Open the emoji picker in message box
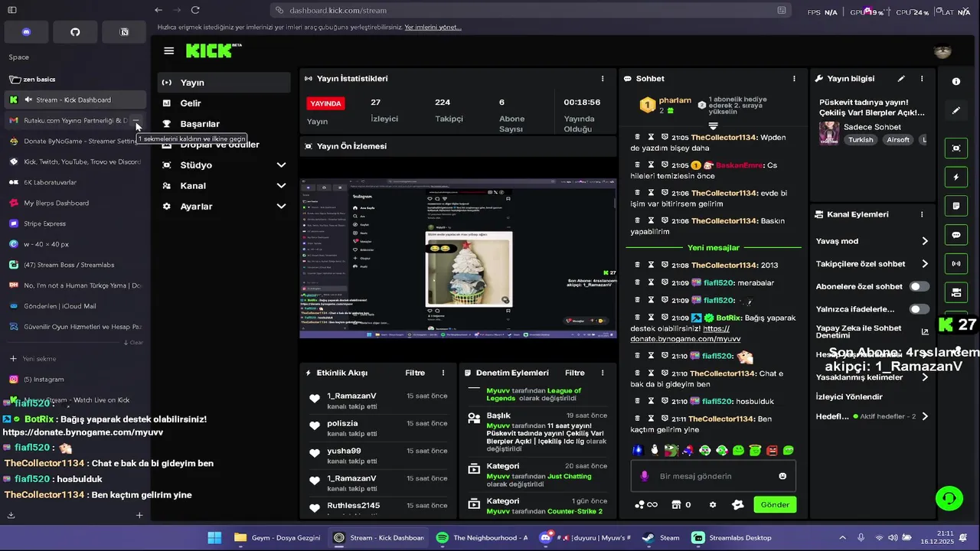This screenshot has width=980, height=551. click(x=782, y=476)
